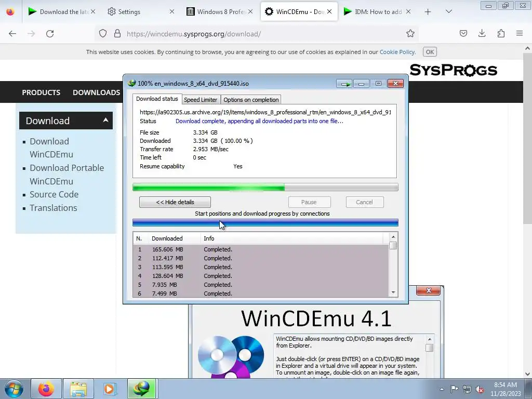
Task: Open the Download WinCDEmu link
Action: click(51, 148)
